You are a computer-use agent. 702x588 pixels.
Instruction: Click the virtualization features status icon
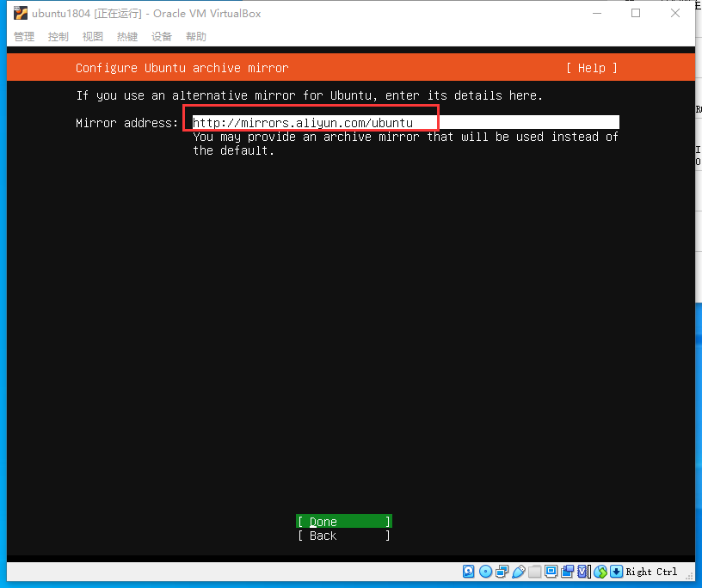(582, 571)
